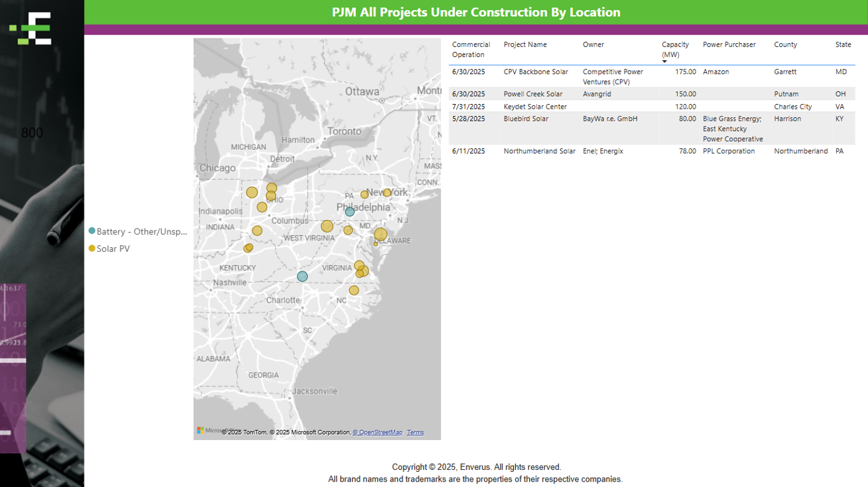Screen dimensions: 868x487
Task: Select the teal battery bubble near Philadelphia
Action: pyautogui.click(x=349, y=212)
